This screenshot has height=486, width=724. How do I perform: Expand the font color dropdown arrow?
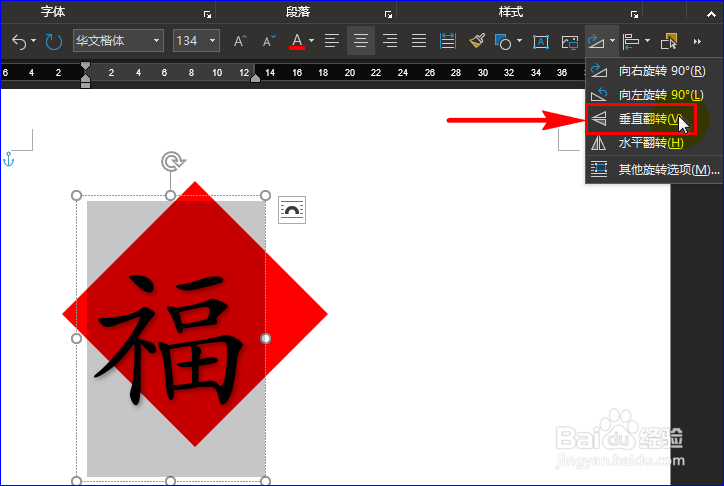coord(312,41)
